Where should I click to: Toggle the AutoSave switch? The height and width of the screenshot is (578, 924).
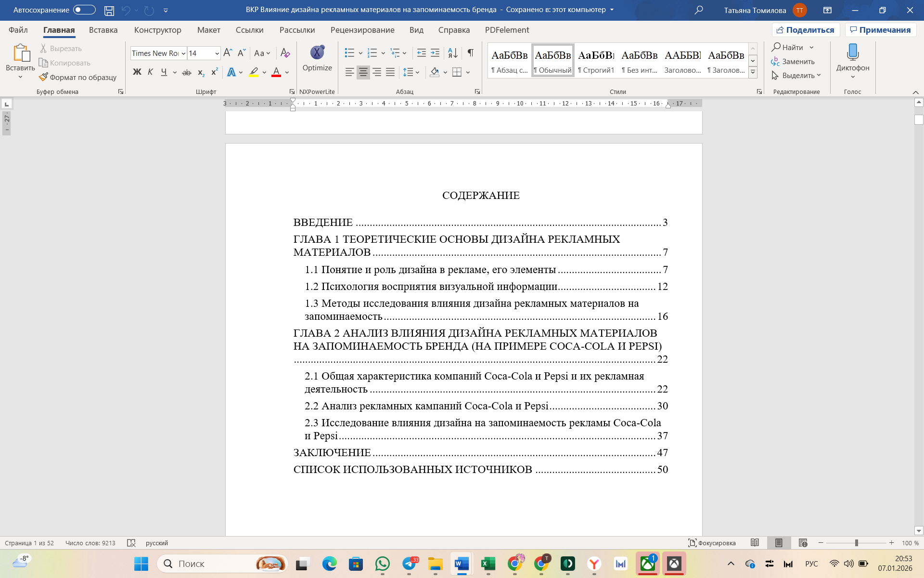(84, 10)
